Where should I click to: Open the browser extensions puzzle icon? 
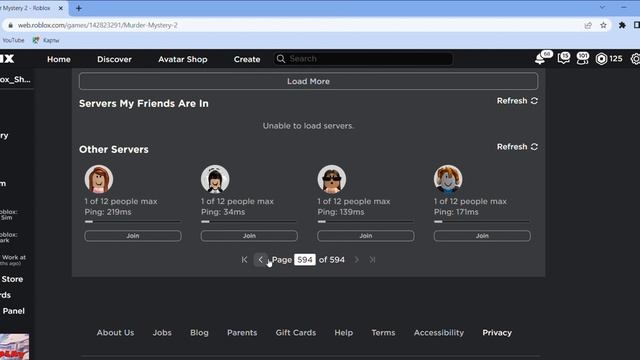coord(622,25)
